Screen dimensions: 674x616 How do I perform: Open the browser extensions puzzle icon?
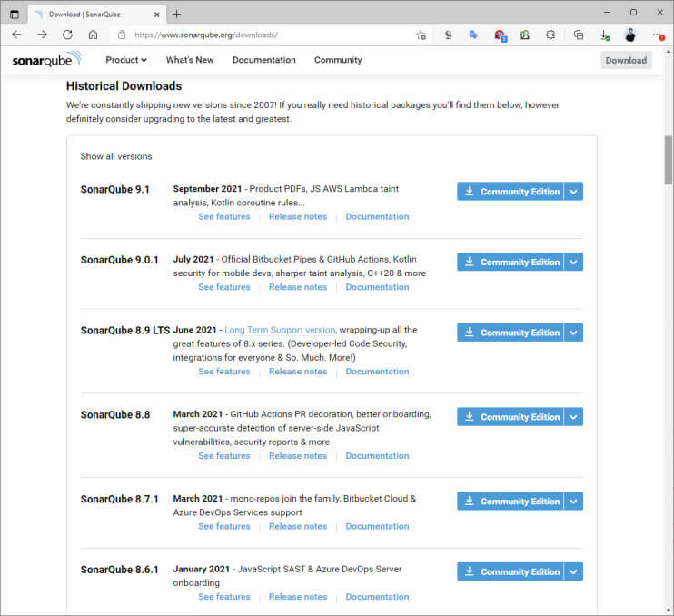tap(550, 35)
